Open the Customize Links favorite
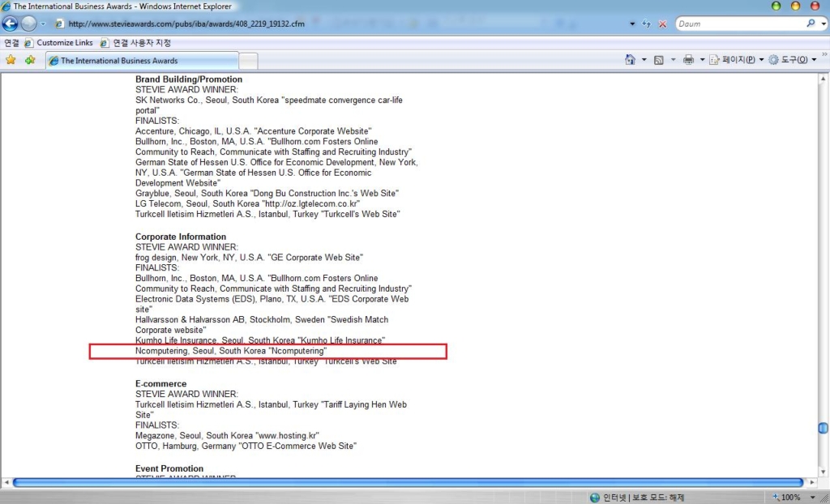The image size is (830, 504). [58, 43]
